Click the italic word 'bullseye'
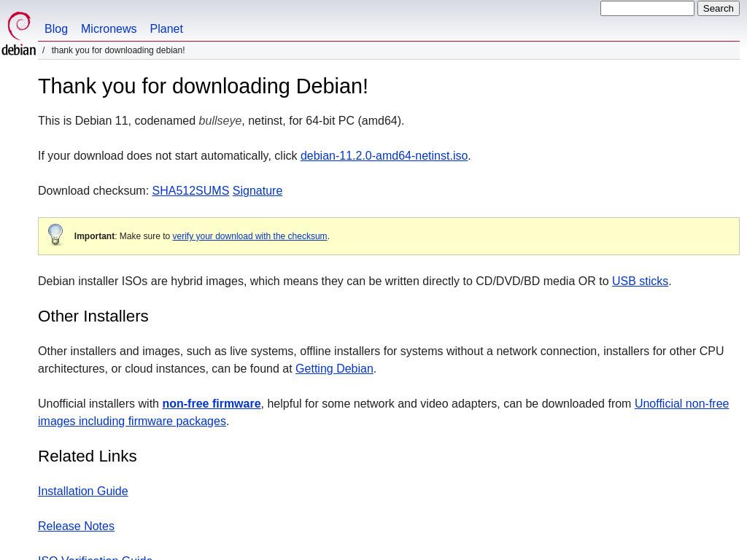This screenshot has width=747, height=560. click(220, 120)
